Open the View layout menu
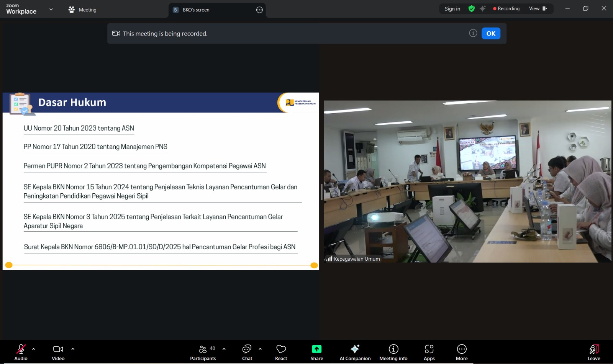This screenshot has width=613, height=364. [x=538, y=9]
